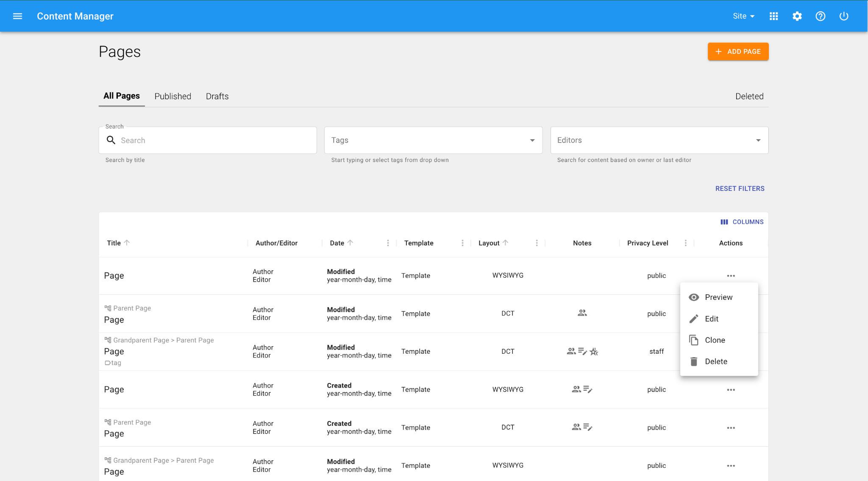The width and height of the screenshot is (868, 481).
Task: Toggle sort arrow on Layout column
Action: pos(505,243)
